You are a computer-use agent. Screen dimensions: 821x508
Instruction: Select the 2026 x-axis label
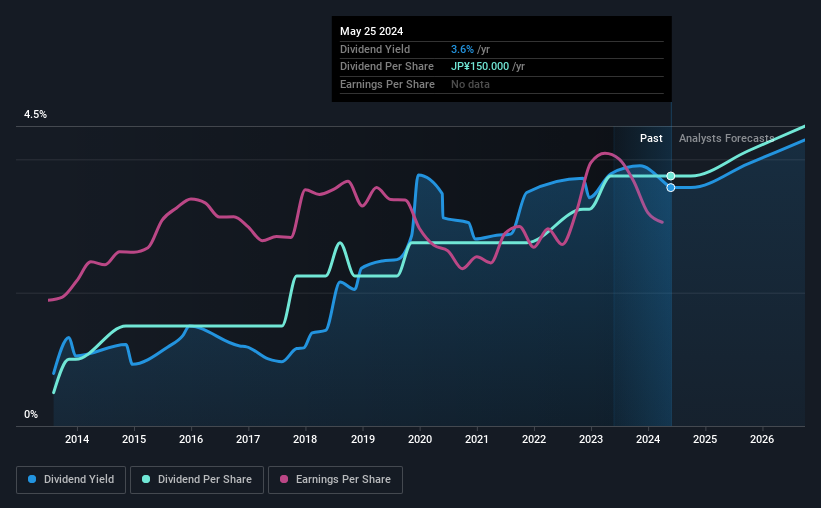click(762, 439)
